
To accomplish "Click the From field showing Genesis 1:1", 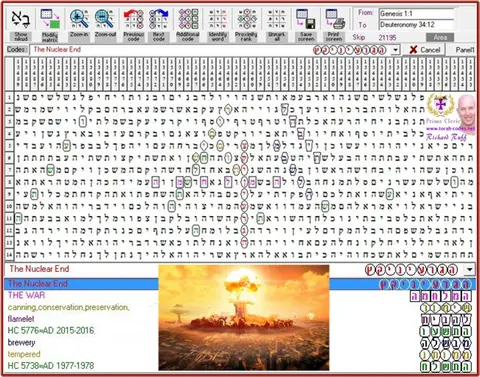I will point(416,14).
